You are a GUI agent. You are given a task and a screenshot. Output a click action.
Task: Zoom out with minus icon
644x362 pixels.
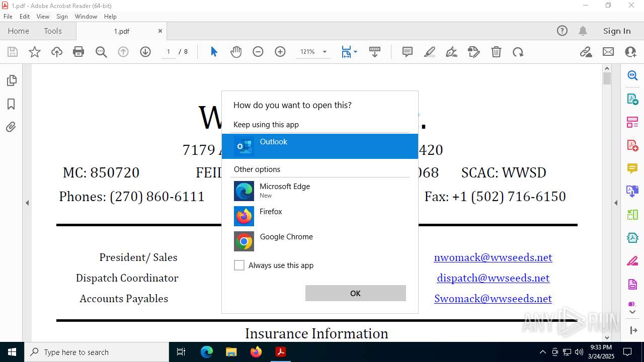(258, 52)
